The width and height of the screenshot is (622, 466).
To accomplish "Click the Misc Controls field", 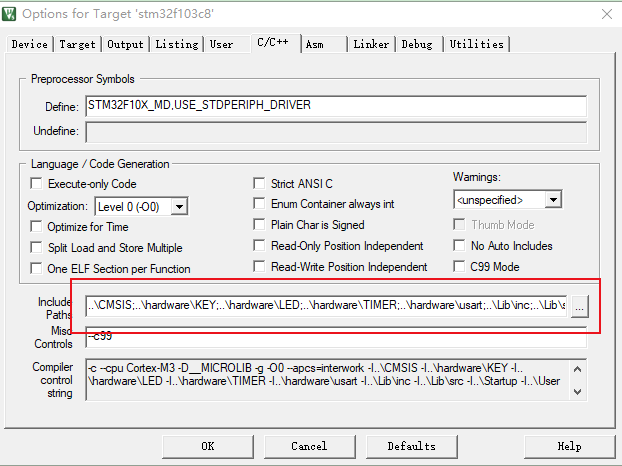I will [336, 337].
